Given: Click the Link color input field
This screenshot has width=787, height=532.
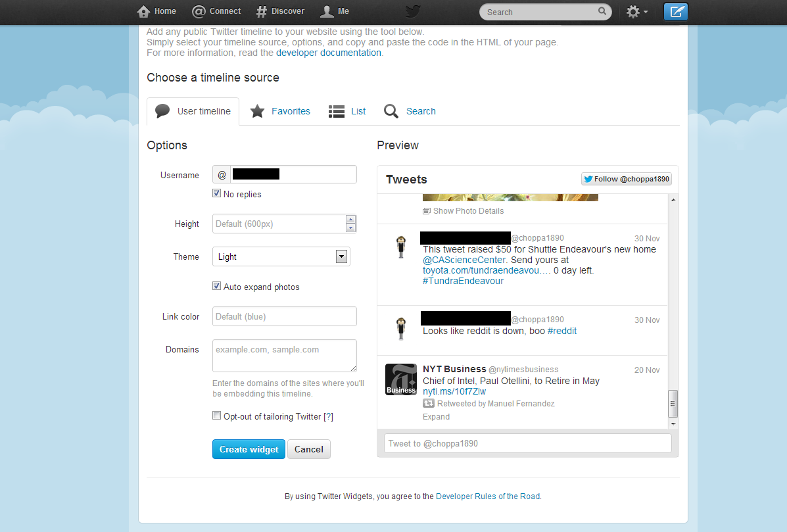Looking at the screenshot, I should [285, 316].
